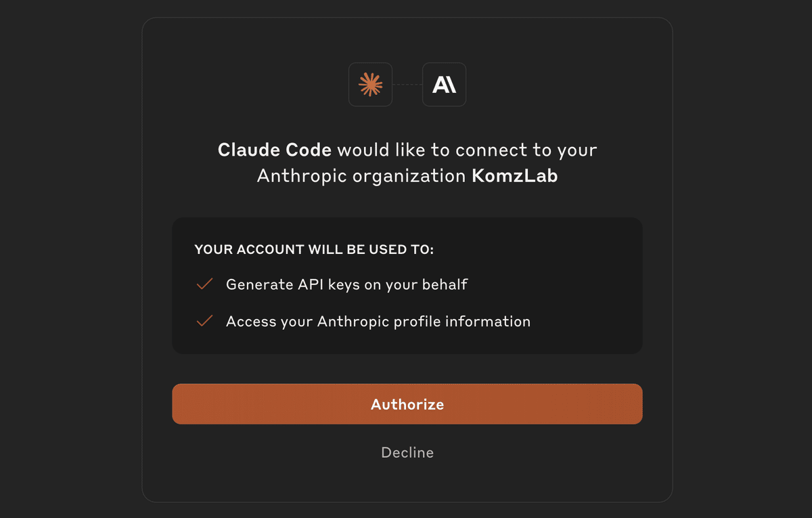Click the checkmark beside Access profile information
This screenshot has width=812, height=518.
pos(204,321)
